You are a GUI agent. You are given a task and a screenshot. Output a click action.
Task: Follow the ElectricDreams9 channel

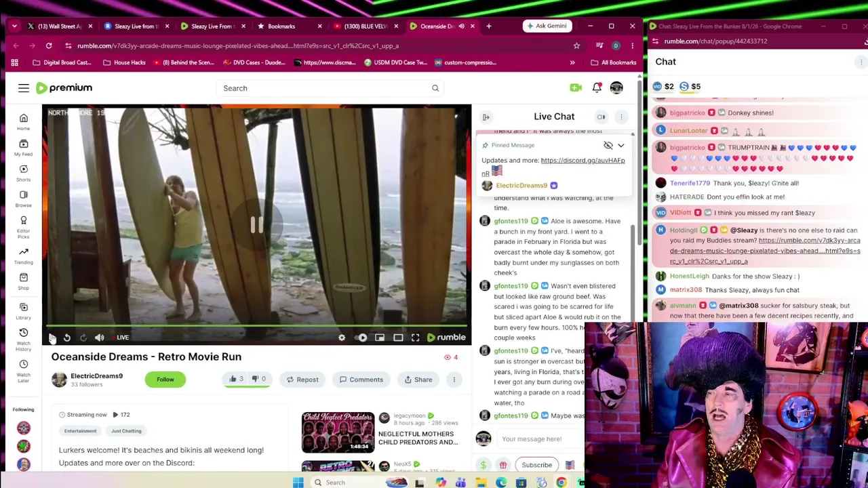tap(165, 380)
